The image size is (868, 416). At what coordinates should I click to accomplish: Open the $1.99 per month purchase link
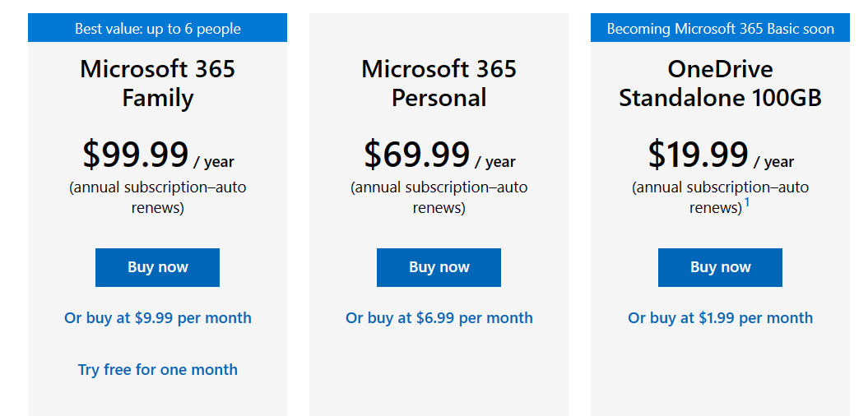pyautogui.click(x=720, y=318)
